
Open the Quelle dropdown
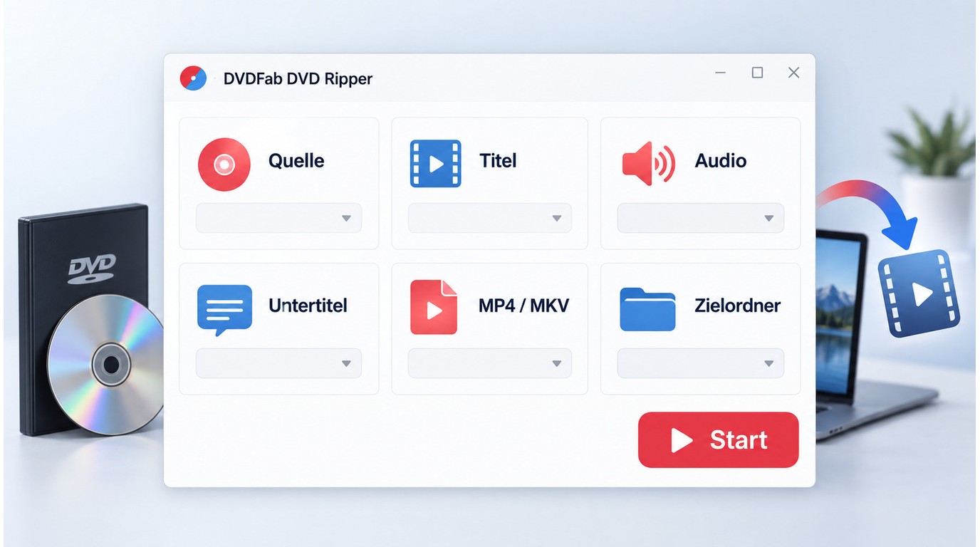278,218
